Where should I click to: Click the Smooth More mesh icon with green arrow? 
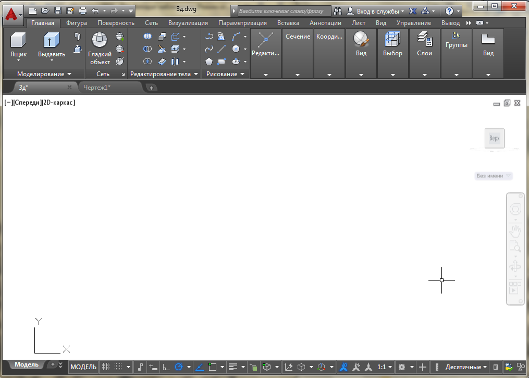point(120,36)
